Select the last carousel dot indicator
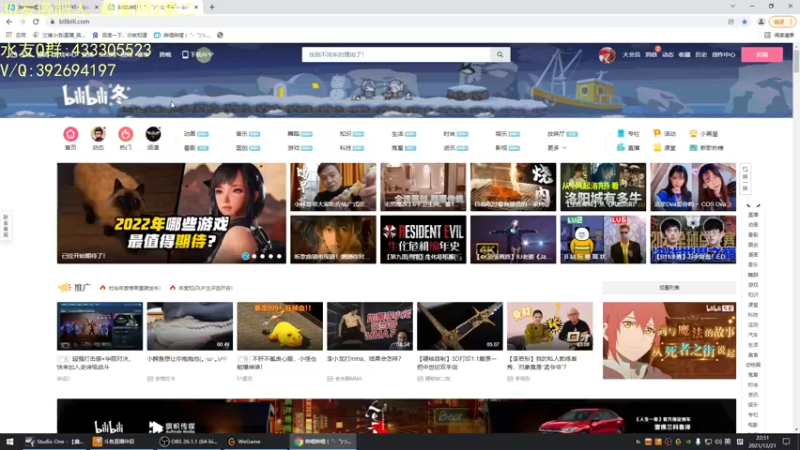 pos(279,256)
